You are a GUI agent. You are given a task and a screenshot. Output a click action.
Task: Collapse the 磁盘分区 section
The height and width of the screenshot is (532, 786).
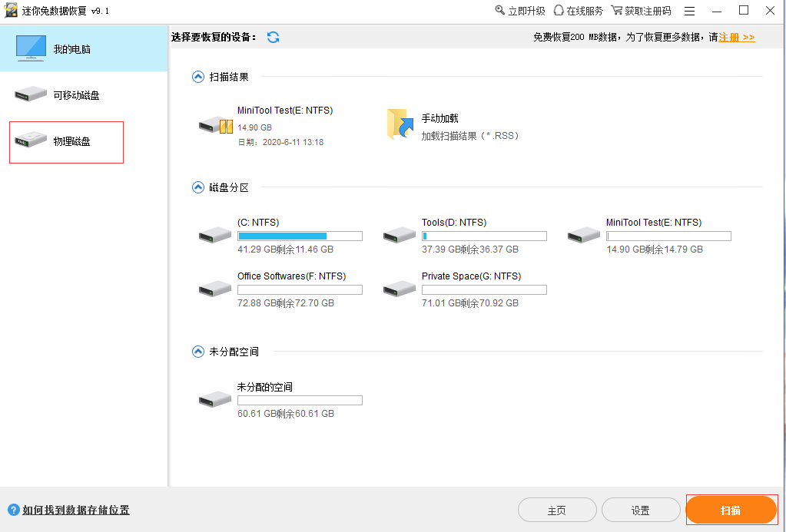pyautogui.click(x=198, y=187)
